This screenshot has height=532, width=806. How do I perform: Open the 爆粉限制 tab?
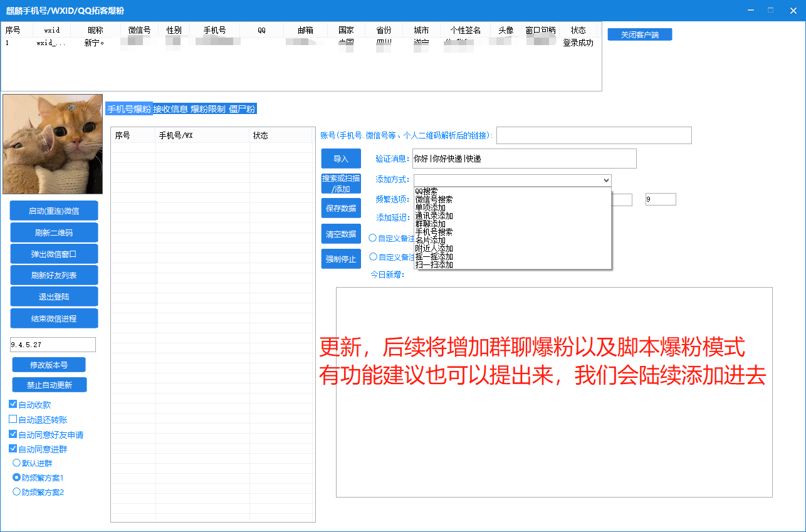coord(207,109)
